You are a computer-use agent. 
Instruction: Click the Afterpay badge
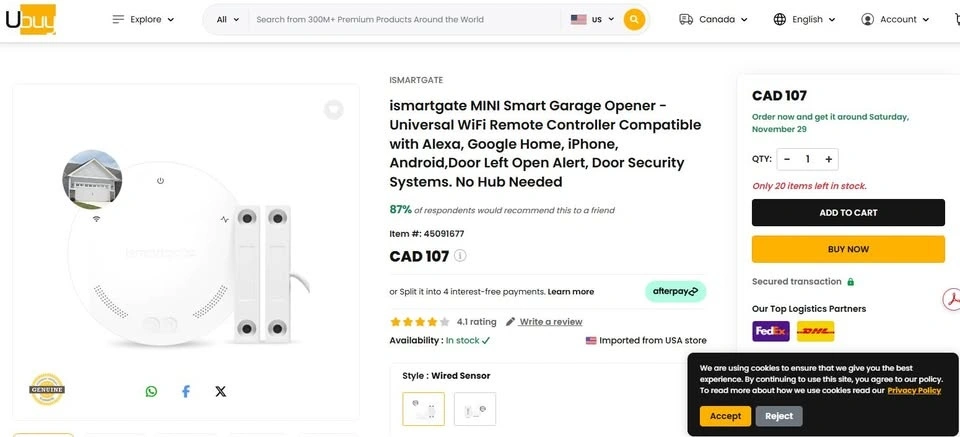pyautogui.click(x=675, y=291)
